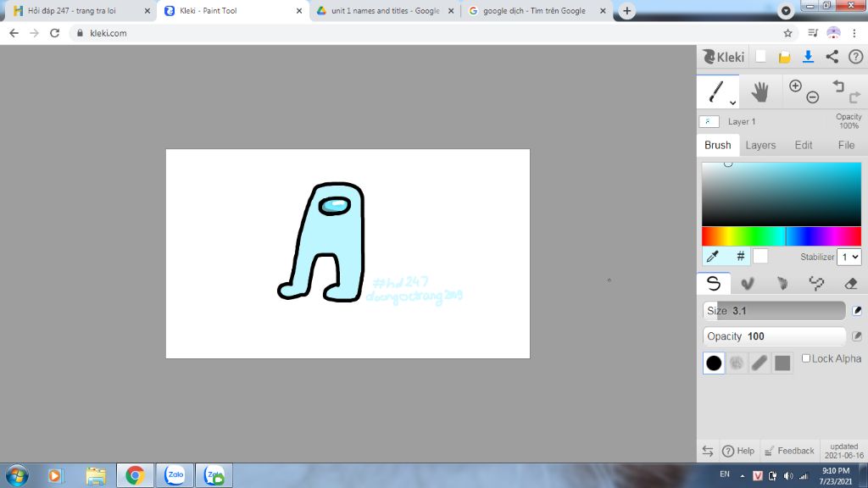Close the Kleki - Paint Tool tab
The width and height of the screenshot is (868, 488).
(x=299, y=11)
